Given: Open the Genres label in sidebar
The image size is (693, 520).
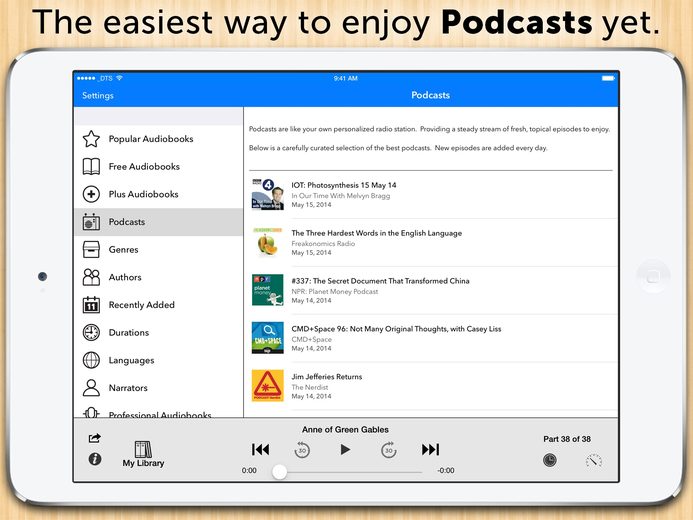Looking at the screenshot, I should coord(123,250).
